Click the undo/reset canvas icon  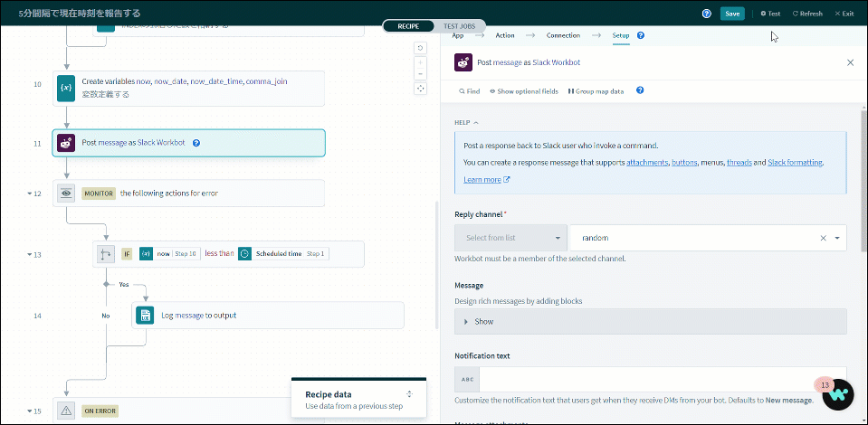pos(421,48)
